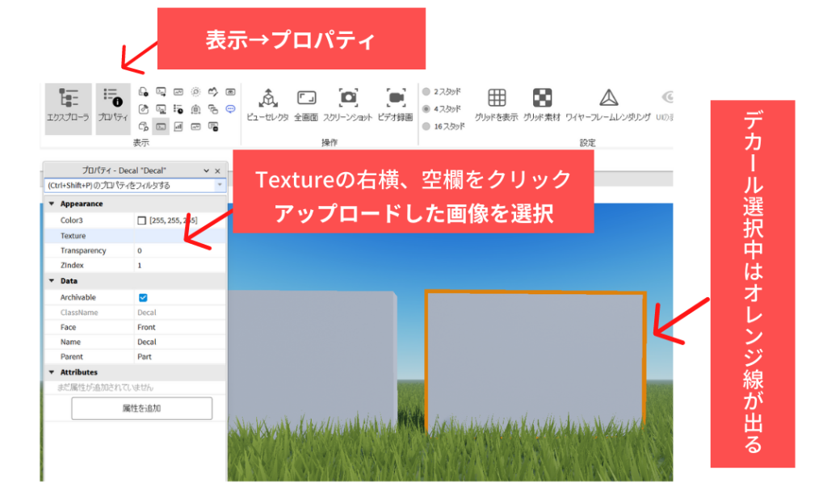
Task: Toggle Full Screen (全画面) mode
Action: pyautogui.click(x=306, y=104)
